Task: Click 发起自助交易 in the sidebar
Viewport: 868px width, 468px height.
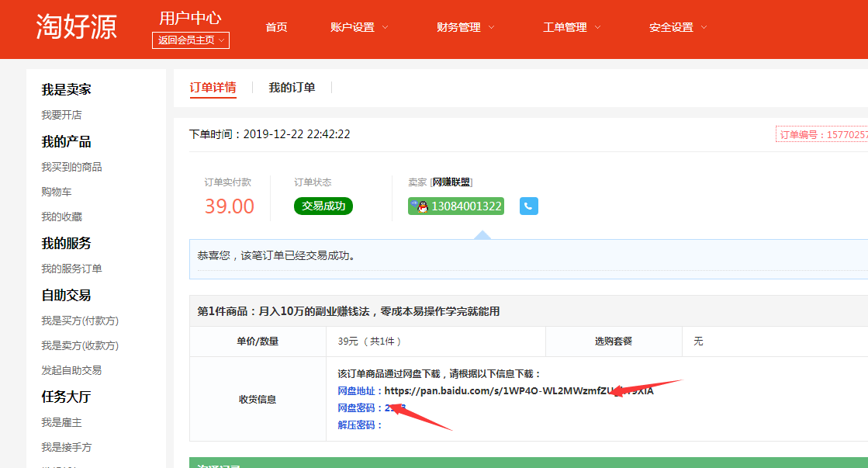Action: point(71,370)
